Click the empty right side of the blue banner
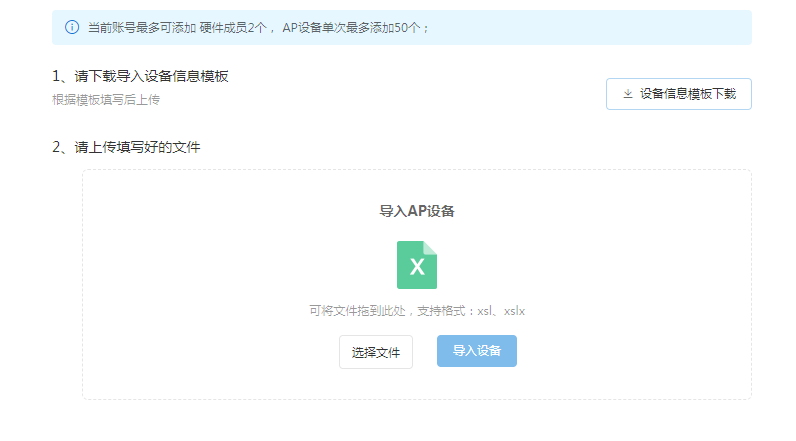This screenshot has width=796, height=441. 600,27
